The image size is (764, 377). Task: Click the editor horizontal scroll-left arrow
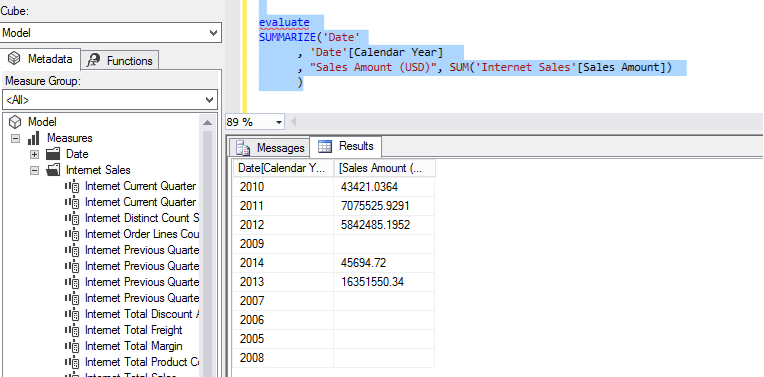pyautogui.click(x=293, y=122)
